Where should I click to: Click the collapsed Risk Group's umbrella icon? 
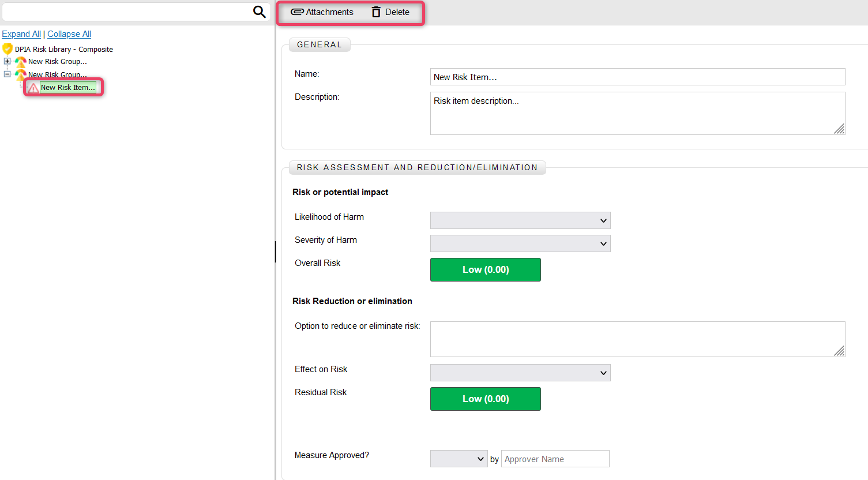tap(20, 62)
